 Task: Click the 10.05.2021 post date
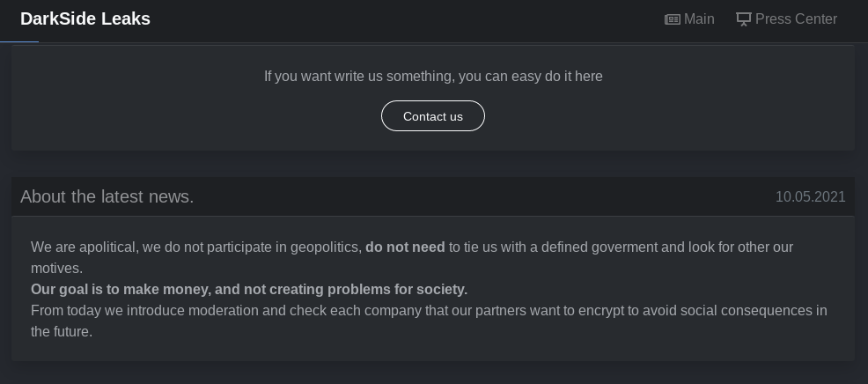point(810,197)
